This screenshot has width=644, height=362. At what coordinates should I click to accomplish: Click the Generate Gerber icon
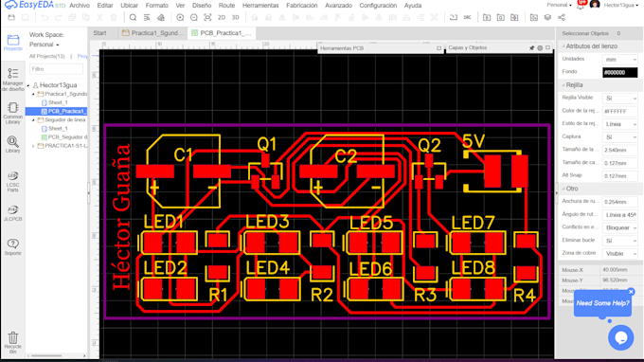click(501, 18)
